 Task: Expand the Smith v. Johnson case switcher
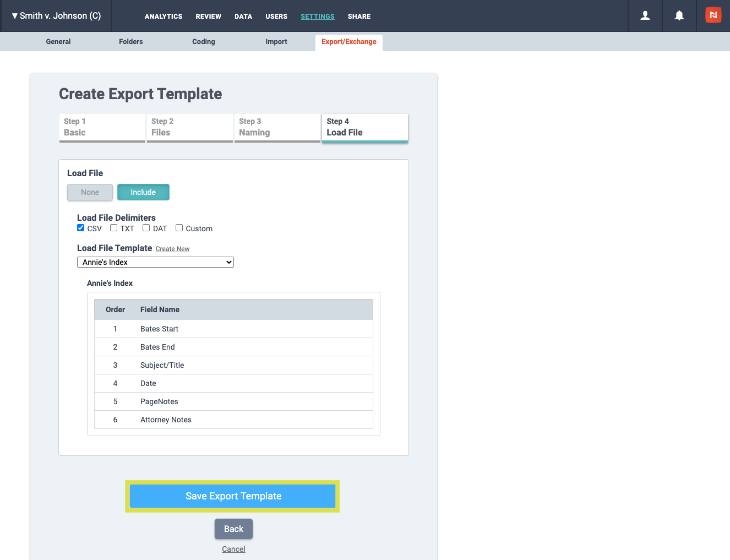[56, 16]
